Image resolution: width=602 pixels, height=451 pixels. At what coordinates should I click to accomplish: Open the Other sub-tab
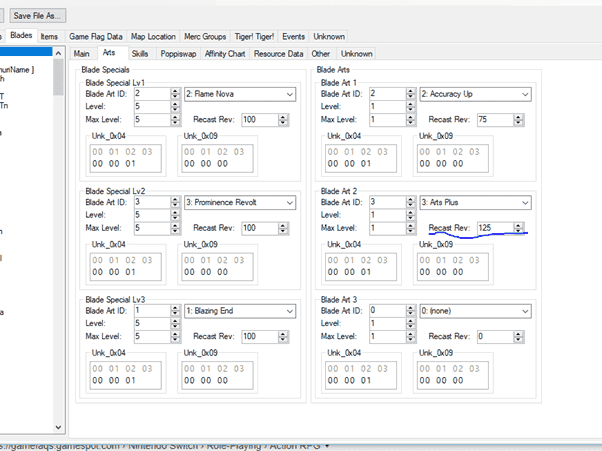click(x=321, y=54)
